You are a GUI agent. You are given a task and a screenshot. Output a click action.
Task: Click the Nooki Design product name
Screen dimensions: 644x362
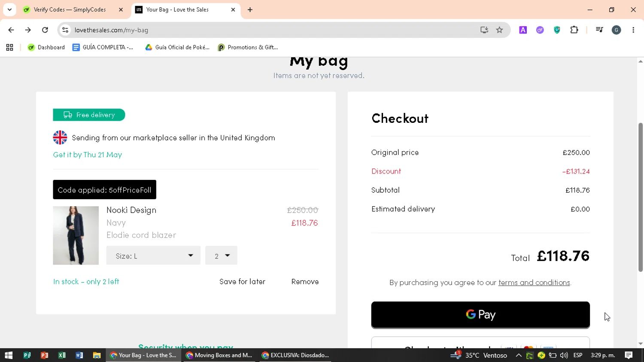131,210
